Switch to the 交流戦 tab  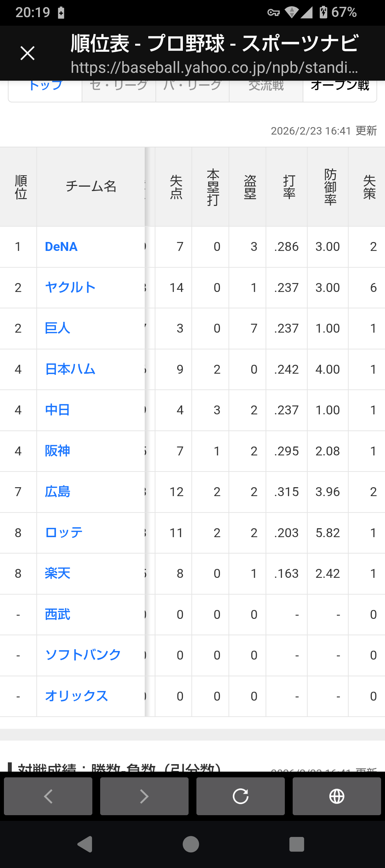point(266,87)
